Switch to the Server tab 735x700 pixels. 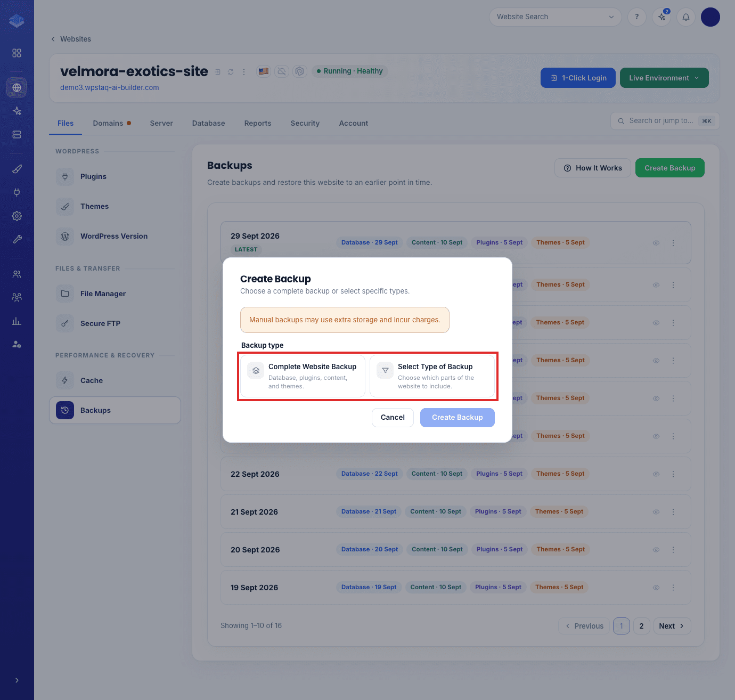(x=161, y=123)
